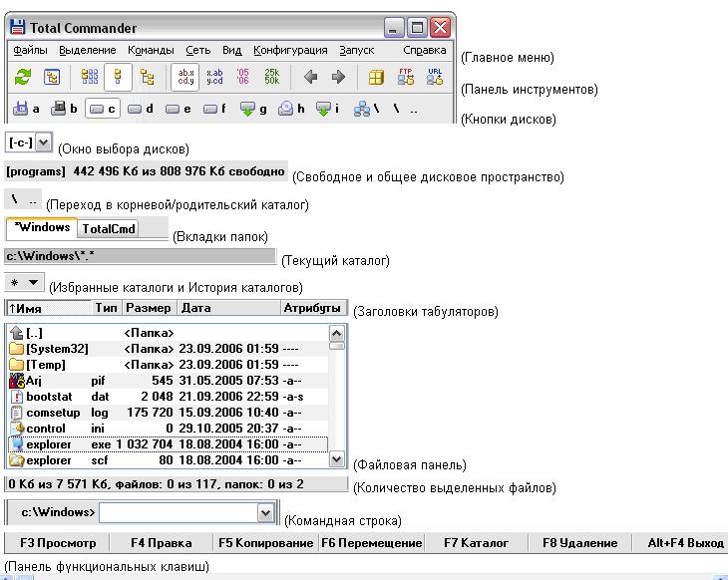The height and width of the screenshot is (580, 728).
Task: Switch to drive b button
Action: pos(64,109)
